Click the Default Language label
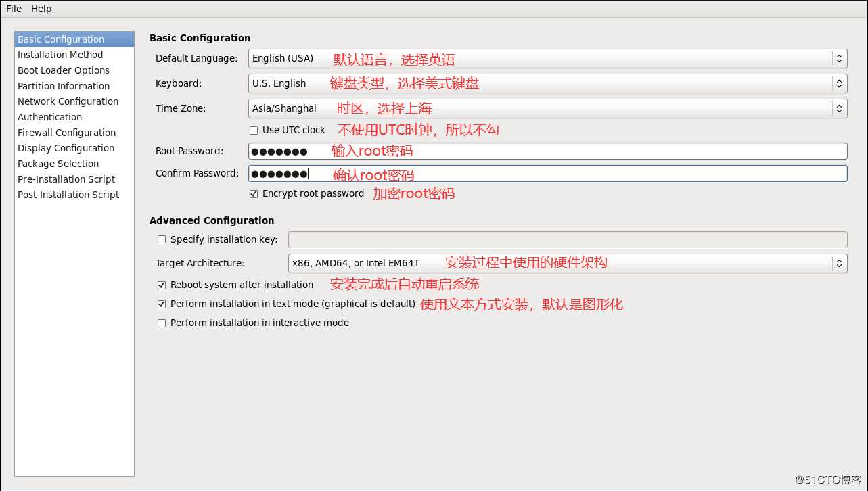This screenshot has height=491, width=868. (196, 58)
